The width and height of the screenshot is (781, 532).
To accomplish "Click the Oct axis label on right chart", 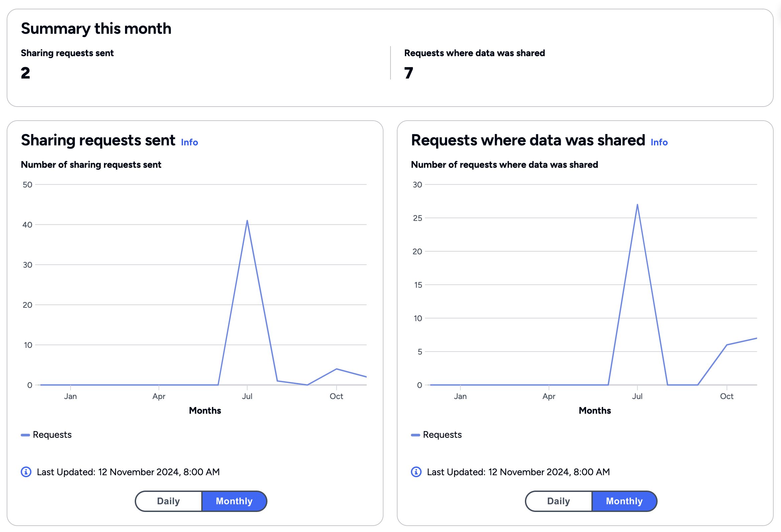I will pos(727,396).
